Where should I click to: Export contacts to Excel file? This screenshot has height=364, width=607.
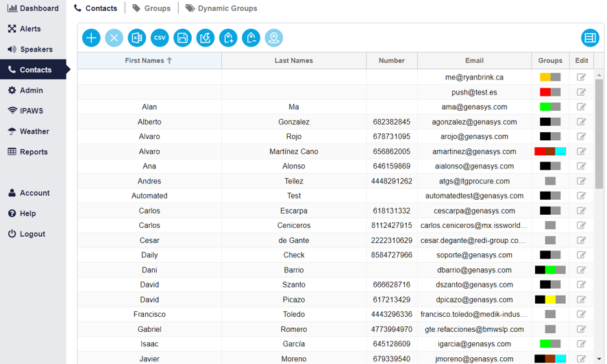pos(137,38)
